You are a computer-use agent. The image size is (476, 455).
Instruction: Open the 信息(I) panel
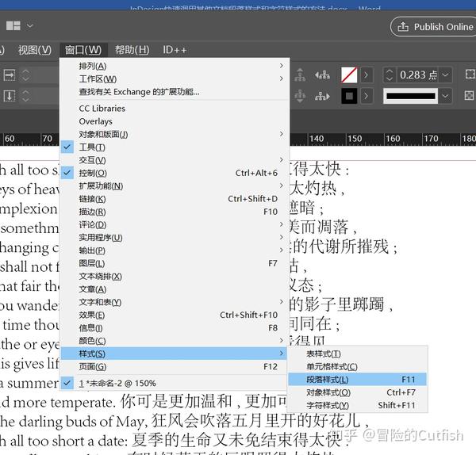pyautogui.click(x=175, y=327)
